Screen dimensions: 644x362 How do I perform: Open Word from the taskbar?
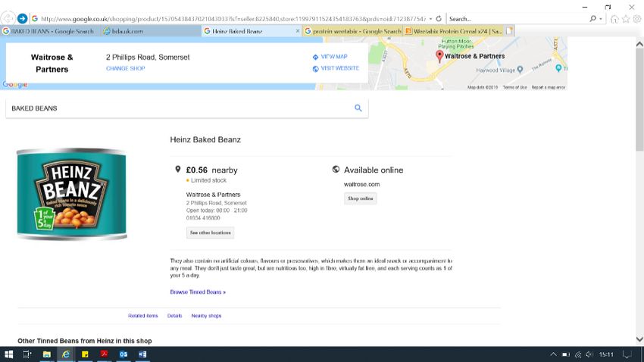[x=142, y=354]
